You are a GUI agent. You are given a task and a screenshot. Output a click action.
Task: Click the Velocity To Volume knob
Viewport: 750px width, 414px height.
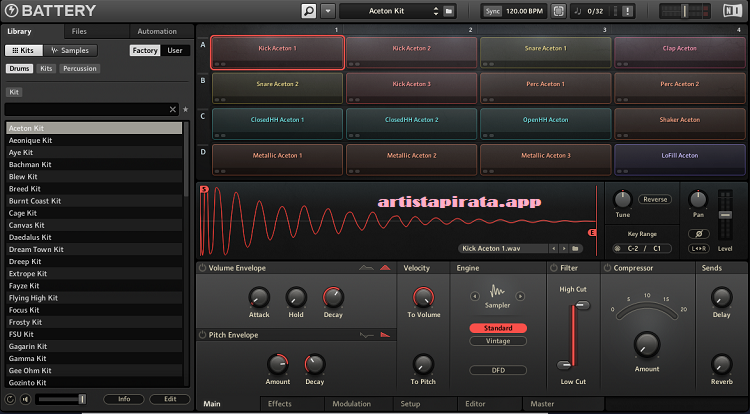423,297
